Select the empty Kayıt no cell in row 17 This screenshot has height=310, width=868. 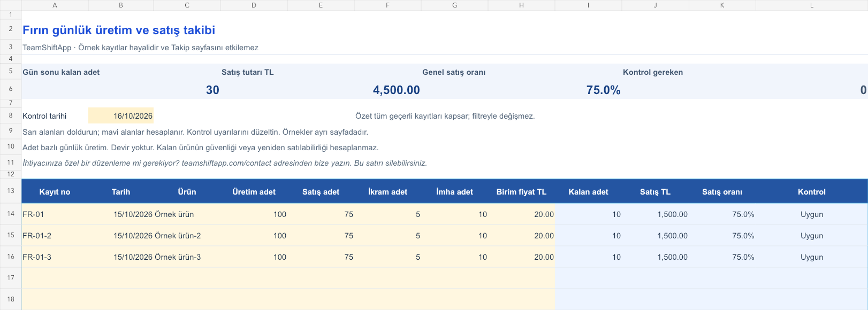click(x=55, y=278)
